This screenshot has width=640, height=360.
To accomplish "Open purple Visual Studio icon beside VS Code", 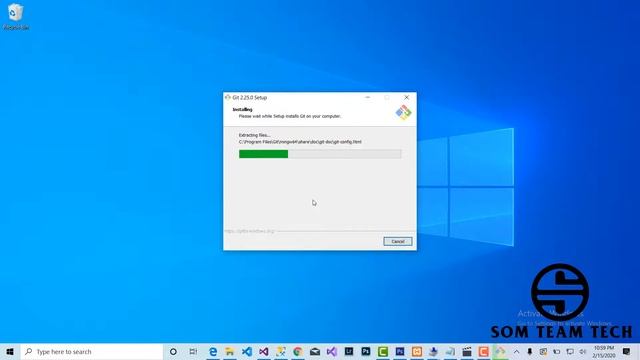I will point(264,351).
